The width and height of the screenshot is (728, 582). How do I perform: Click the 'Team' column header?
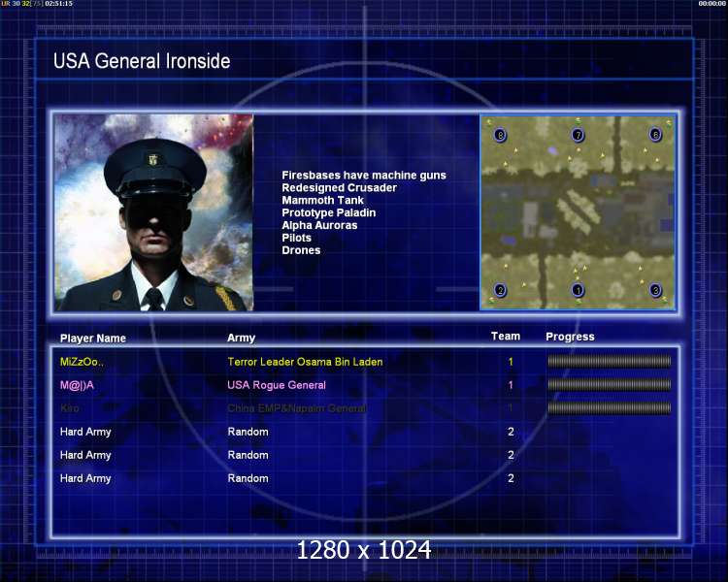(505, 336)
